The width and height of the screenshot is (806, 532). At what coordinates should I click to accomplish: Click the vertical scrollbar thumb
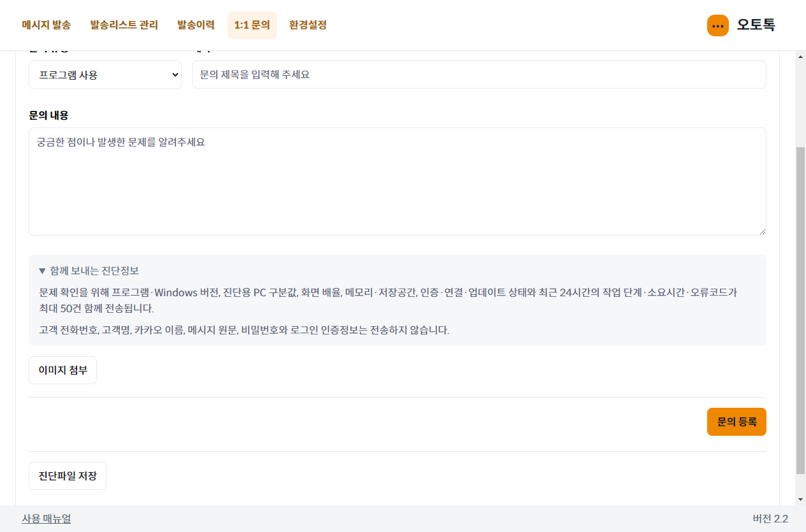[800, 310]
